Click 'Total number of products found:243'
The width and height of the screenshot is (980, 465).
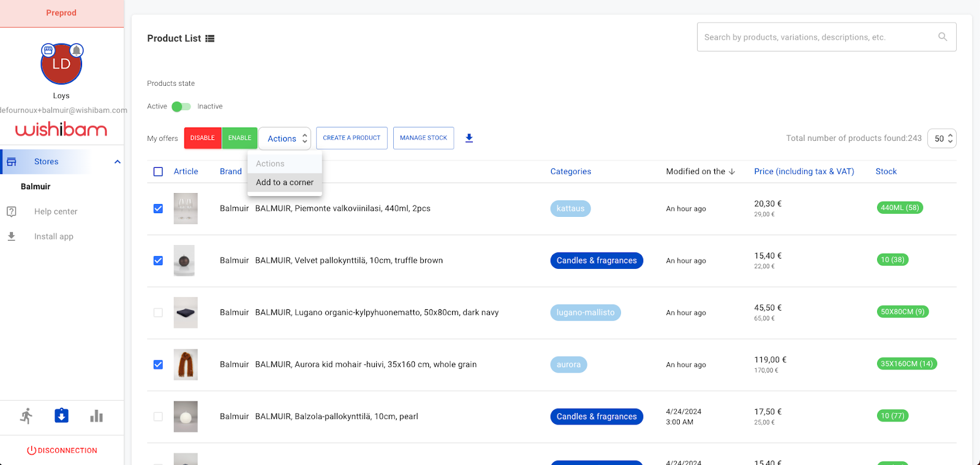(x=854, y=138)
